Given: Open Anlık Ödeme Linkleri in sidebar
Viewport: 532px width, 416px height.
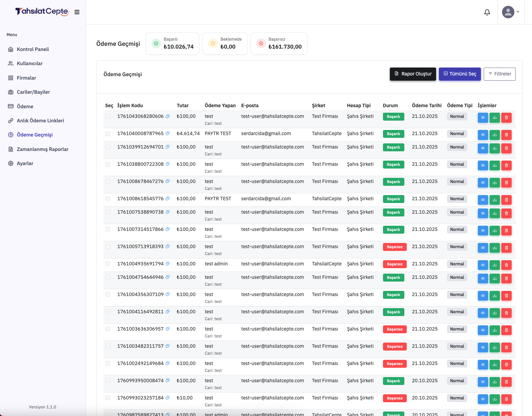Looking at the screenshot, I should click(x=40, y=121).
